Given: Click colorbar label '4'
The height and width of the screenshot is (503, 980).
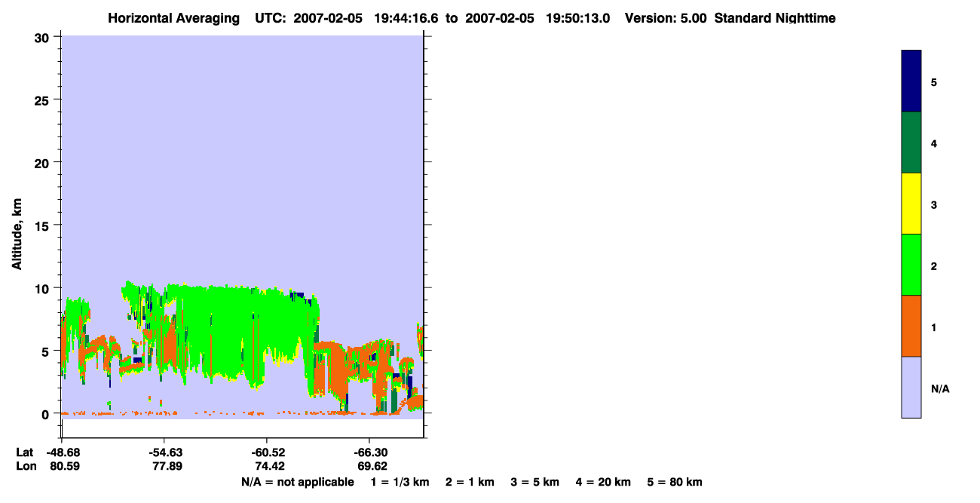Looking at the screenshot, I should [x=934, y=143].
